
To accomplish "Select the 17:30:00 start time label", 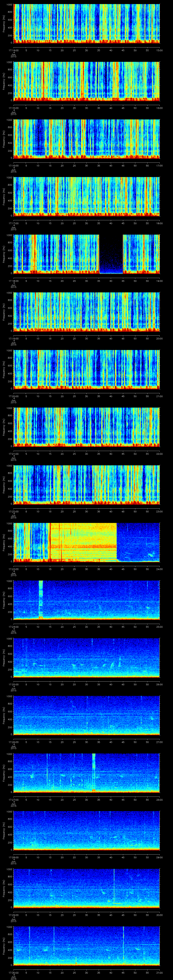I will click(14, 972).
